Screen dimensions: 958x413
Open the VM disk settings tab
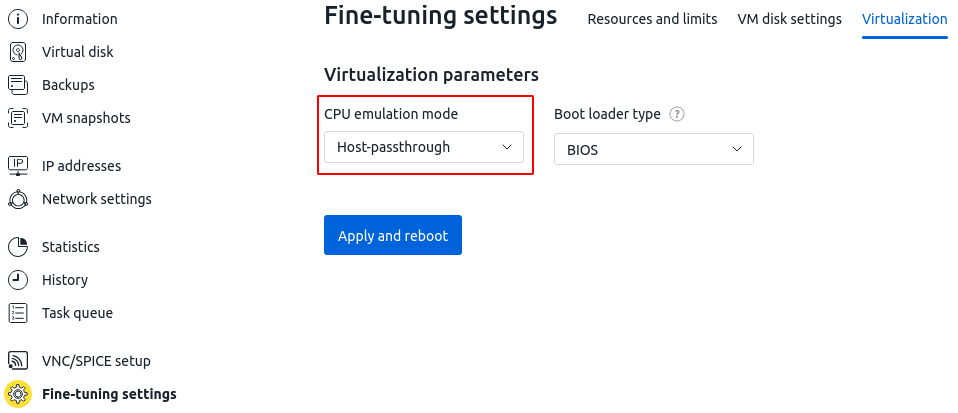pos(789,19)
